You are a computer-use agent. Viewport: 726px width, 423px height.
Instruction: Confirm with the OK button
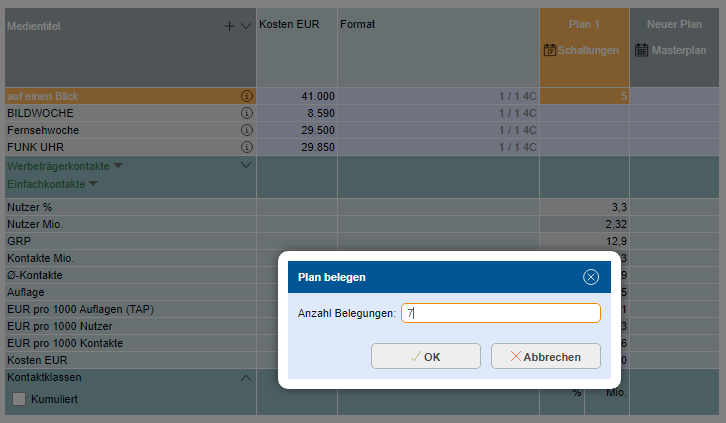[x=425, y=356]
